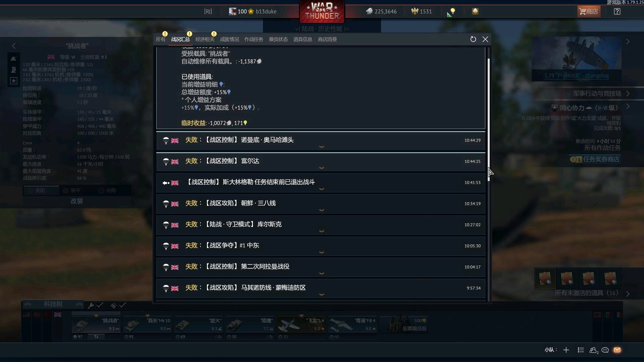This screenshot has height=362, width=644.
Task: Open the 商店 shop cart button
Action: [589, 11]
